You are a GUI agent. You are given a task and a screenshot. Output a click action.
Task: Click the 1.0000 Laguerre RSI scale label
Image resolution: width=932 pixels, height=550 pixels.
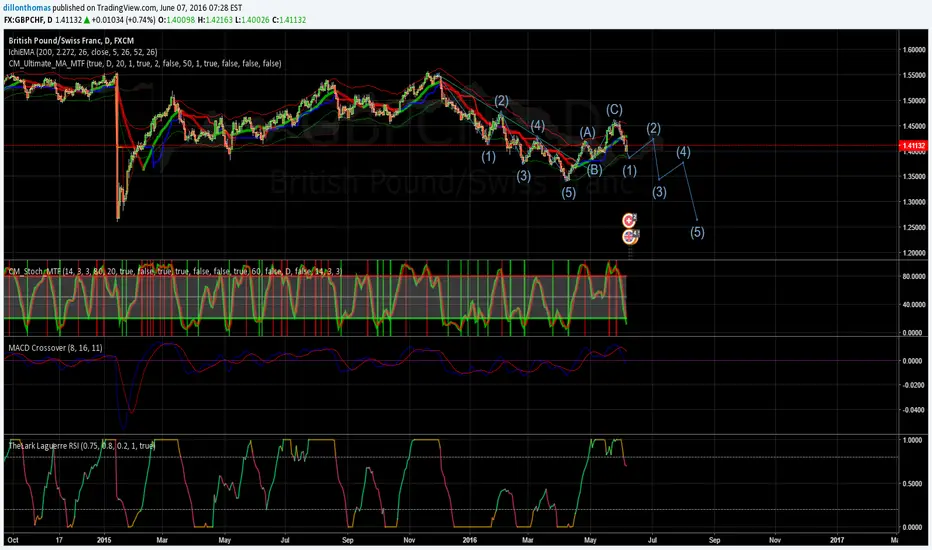point(913,441)
